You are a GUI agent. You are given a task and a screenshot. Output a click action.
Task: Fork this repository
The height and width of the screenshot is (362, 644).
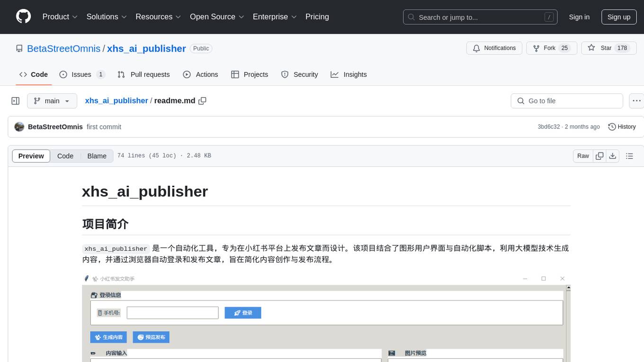(552, 48)
